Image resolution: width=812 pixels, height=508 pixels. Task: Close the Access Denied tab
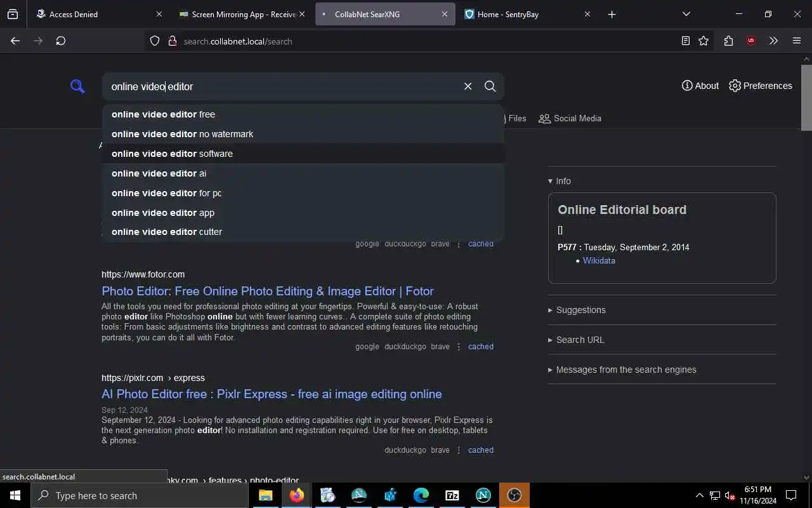[x=159, y=14]
